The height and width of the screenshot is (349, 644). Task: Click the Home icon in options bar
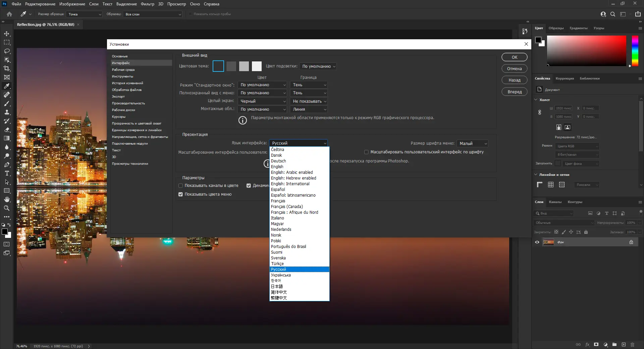click(9, 14)
